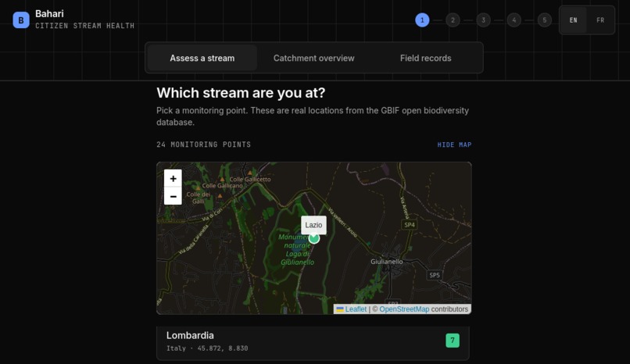Click the Bahari B logo icon

(x=21, y=20)
